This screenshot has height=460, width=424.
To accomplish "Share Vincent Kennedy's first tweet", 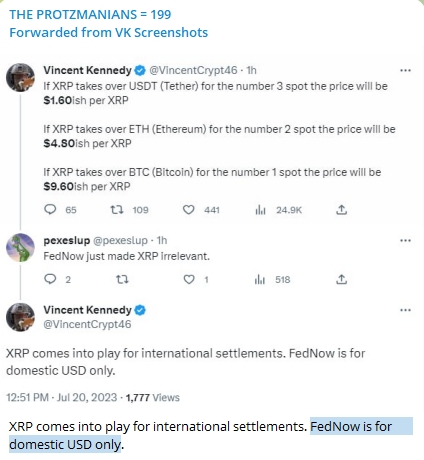I will point(341,210).
